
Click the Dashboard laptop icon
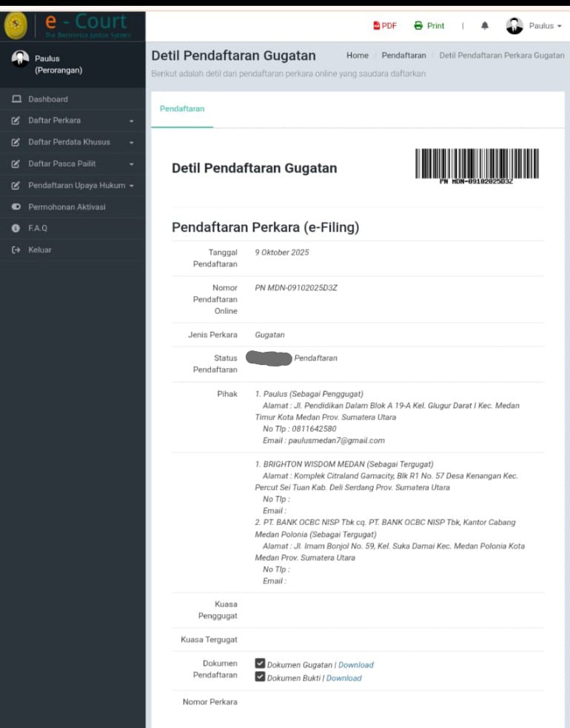(16, 99)
